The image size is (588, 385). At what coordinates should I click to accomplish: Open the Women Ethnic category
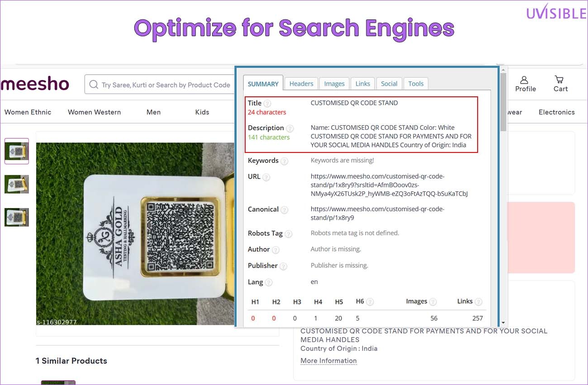click(x=28, y=112)
